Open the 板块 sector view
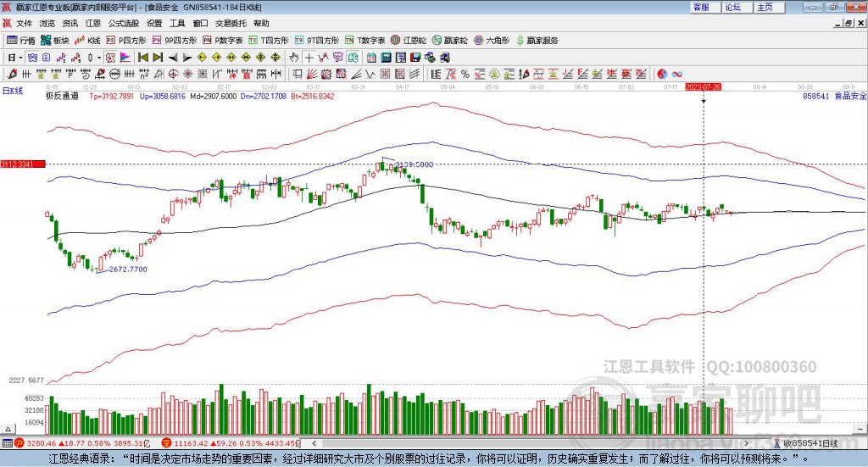 55,40
